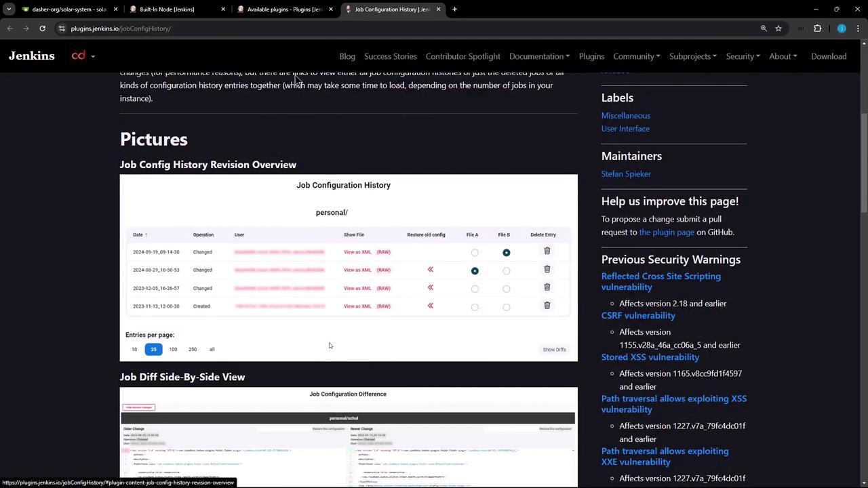Show all entries per page
The height and width of the screenshot is (488, 868).
coord(212,349)
